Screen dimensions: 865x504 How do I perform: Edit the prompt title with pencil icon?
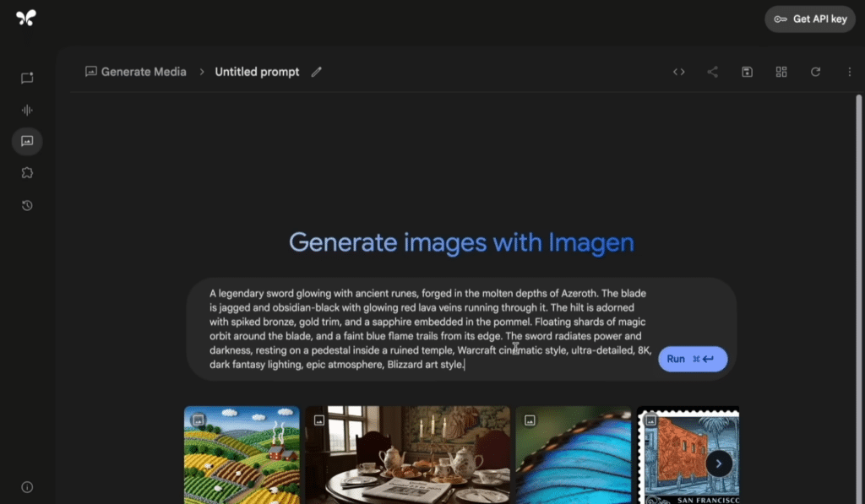(x=316, y=72)
